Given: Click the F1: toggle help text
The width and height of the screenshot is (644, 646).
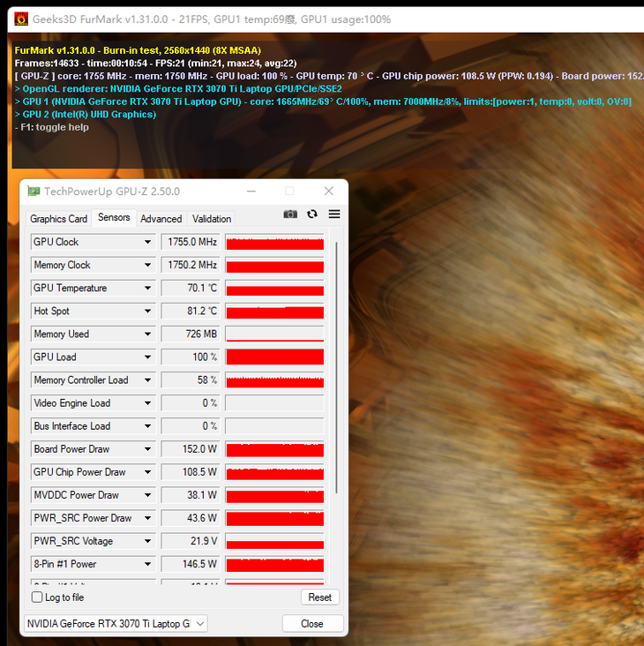Looking at the screenshot, I should pos(52,127).
